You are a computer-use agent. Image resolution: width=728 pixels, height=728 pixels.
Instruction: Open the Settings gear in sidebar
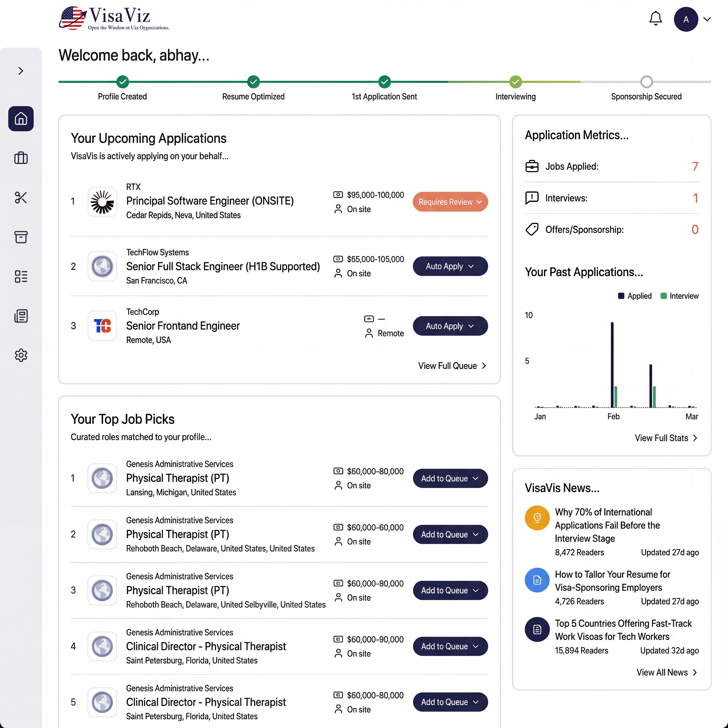pos(21,355)
